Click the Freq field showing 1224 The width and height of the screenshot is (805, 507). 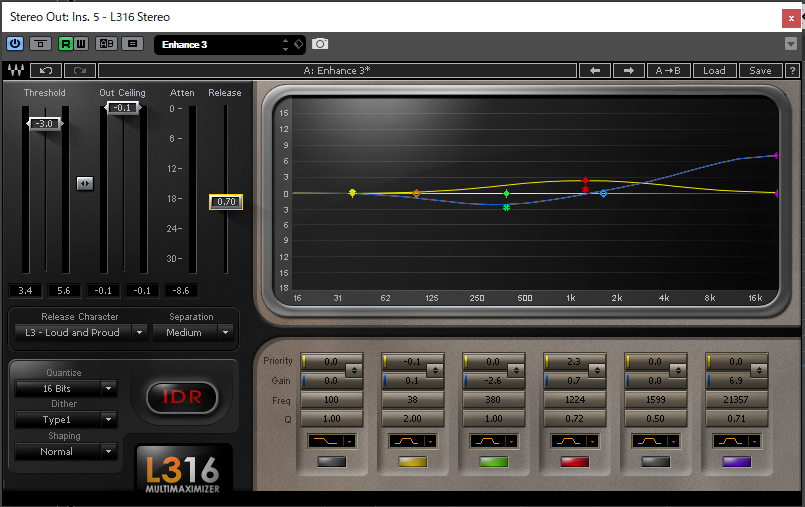pyautogui.click(x=574, y=400)
